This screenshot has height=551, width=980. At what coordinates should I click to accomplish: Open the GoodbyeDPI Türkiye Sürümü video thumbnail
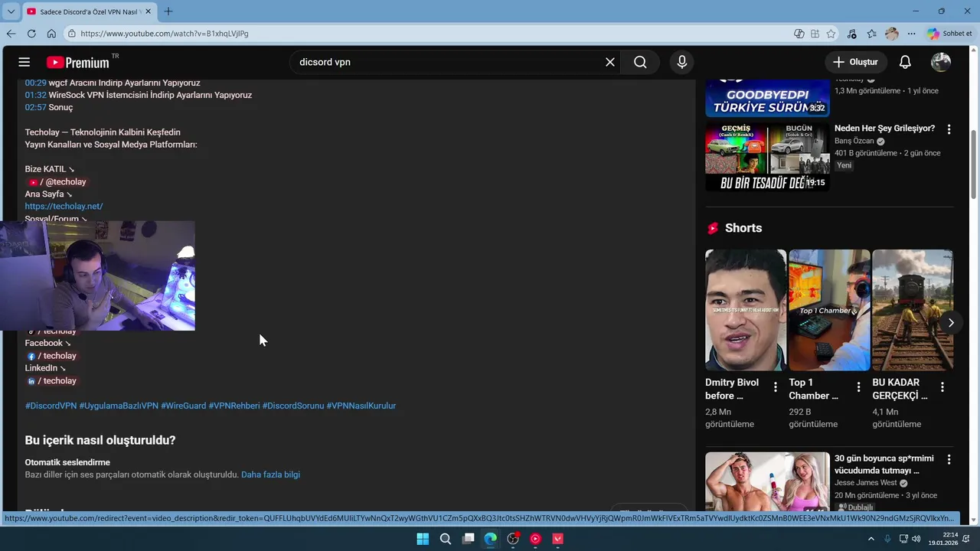(767, 98)
